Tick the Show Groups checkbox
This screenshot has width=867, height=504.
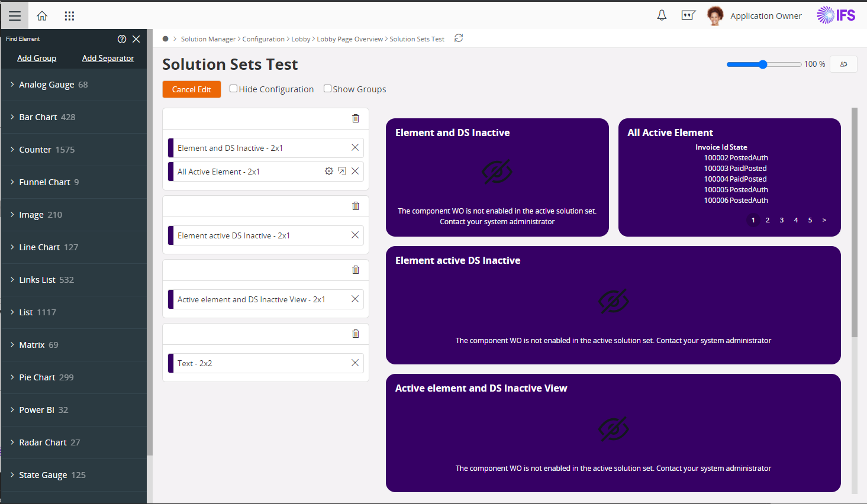pos(327,89)
